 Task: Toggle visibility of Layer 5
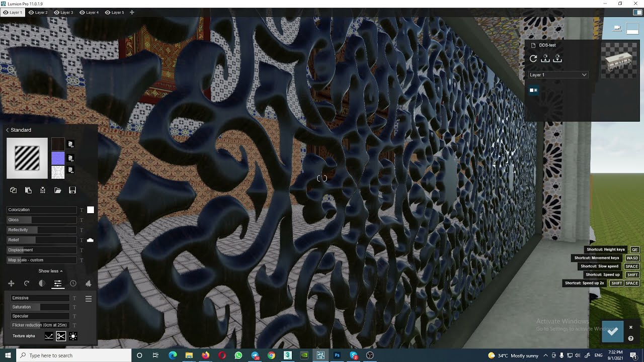107,13
